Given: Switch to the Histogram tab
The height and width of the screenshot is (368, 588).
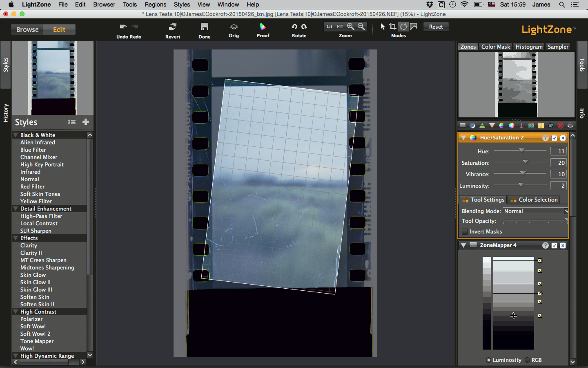Looking at the screenshot, I should click(529, 47).
